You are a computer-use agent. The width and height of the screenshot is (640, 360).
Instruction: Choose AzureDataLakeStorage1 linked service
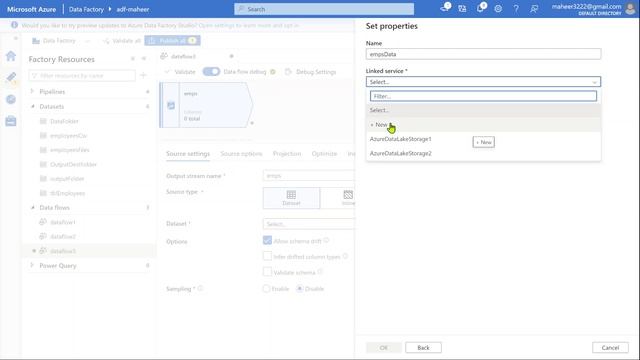pyautogui.click(x=483, y=139)
